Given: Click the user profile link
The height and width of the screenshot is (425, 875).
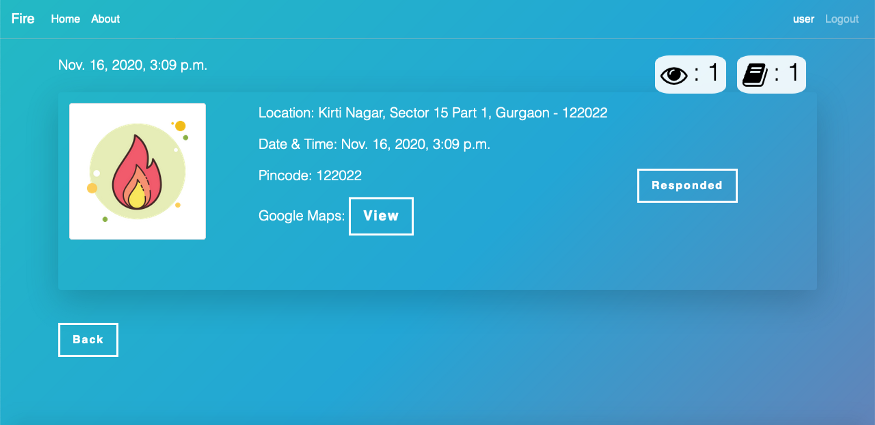Looking at the screenshot, I should tap(804, 19).
